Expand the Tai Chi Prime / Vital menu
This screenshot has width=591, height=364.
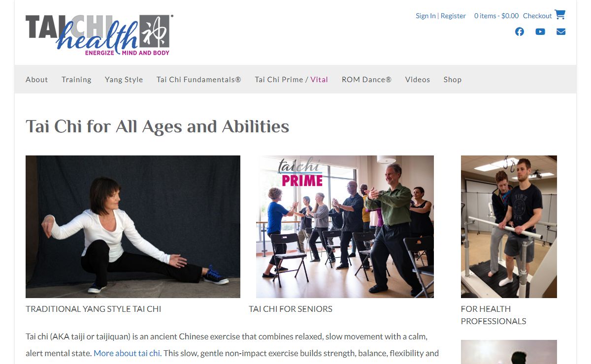click(291, 79)
